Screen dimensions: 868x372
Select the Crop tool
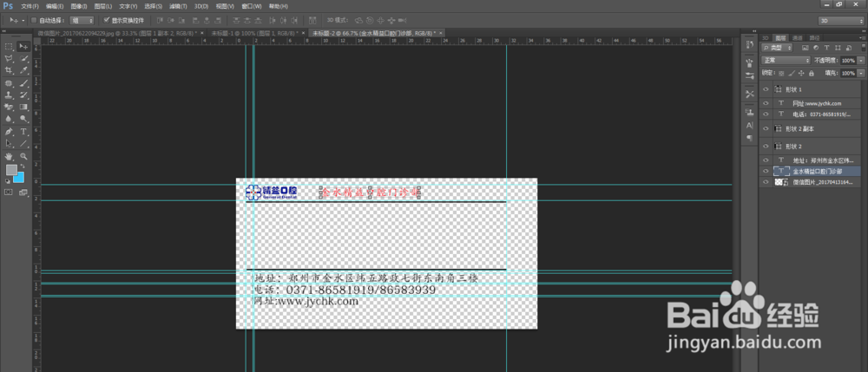(9, 70)
